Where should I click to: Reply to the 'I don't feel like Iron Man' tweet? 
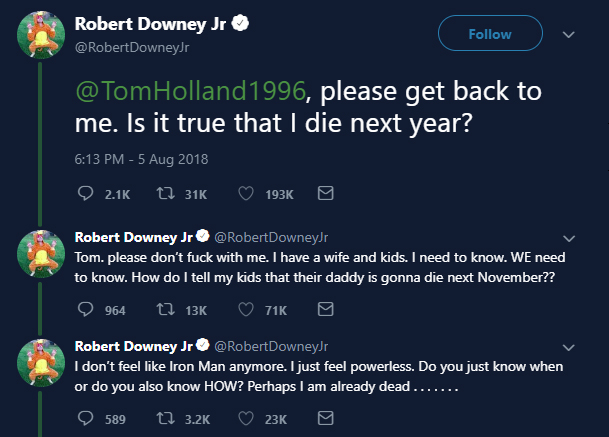[x=86, y=418]
